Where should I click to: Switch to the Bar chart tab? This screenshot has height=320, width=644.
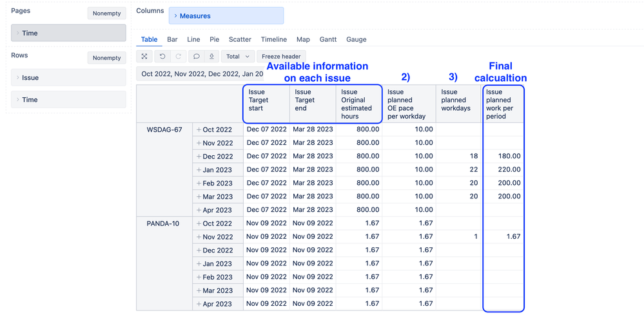point(173,39)
